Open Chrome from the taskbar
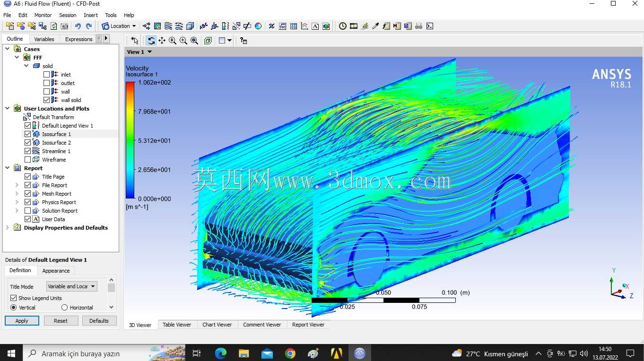The width and height of the screenshot is (644, 361). [290, 353]
